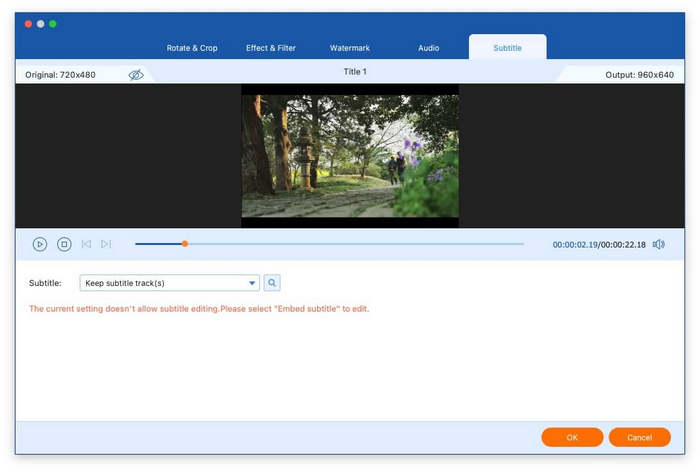Skip to the next frame
The image size is (700, 472).
106,244
